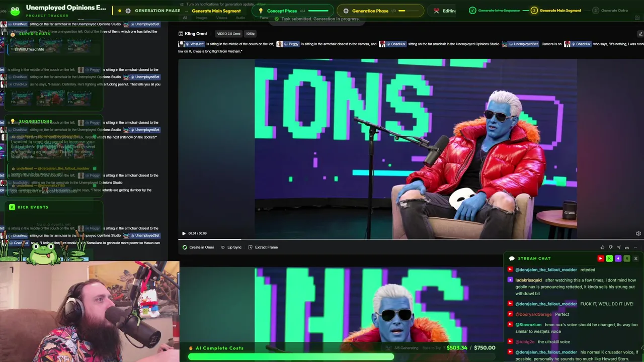This screenshot has width=644, height=362.
Task: Click the main blue-faced character video preview
Action: point(416,149)
